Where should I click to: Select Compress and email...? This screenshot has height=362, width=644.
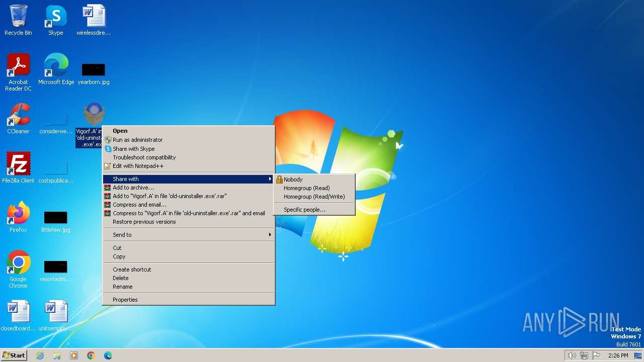(189, 205)
